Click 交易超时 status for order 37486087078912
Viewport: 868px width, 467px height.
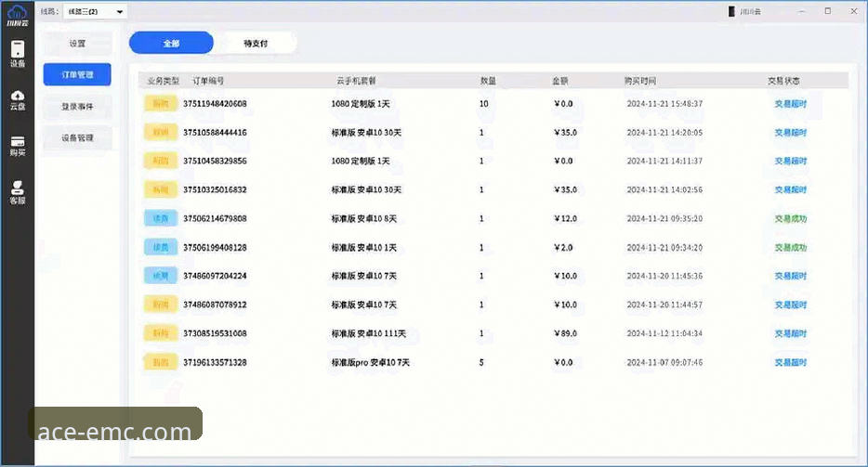791,305
